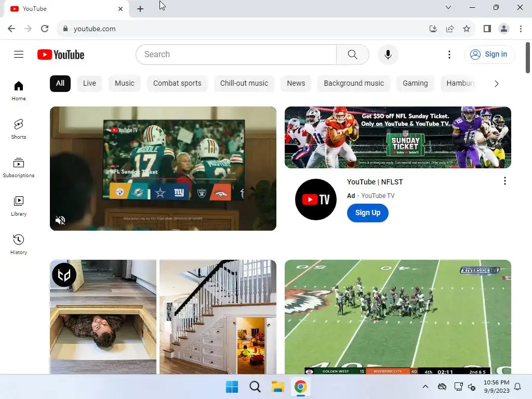The width and height of the screenshot is (532, 399).
Task: Open Windows taskbar search
Action: pos(255,387)
